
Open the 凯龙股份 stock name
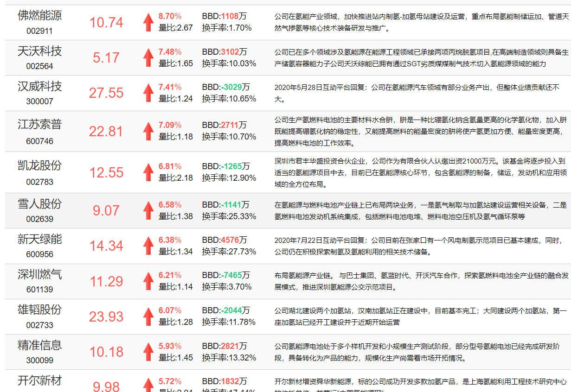click(x=39, y=165)
